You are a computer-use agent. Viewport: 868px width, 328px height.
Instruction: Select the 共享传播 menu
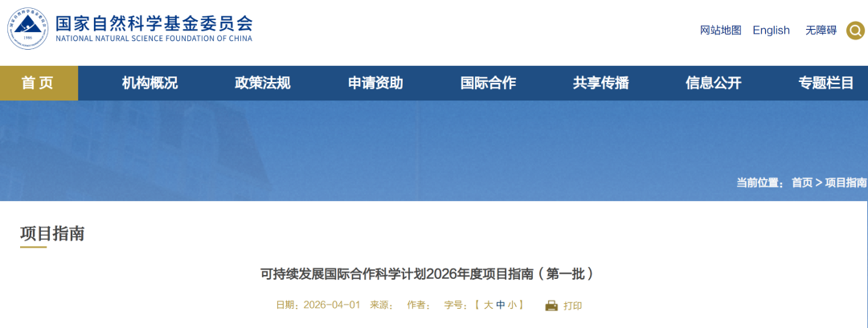coord(600,83)
